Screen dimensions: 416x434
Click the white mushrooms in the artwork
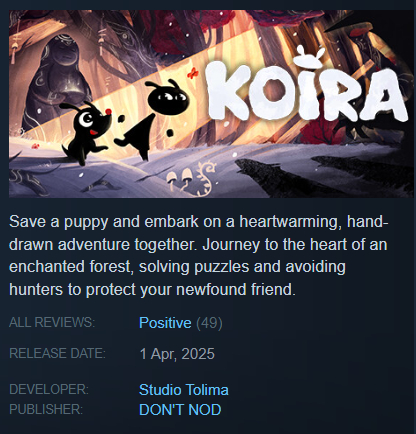[180, 178]
